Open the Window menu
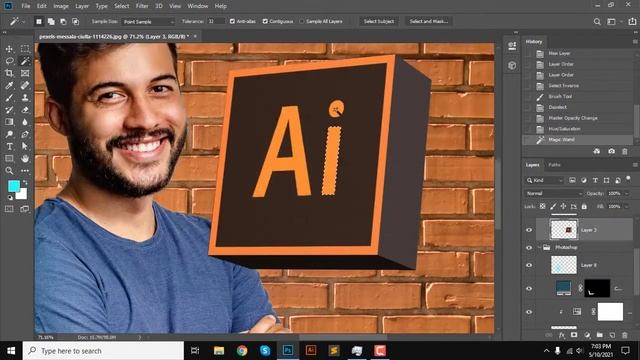 click(x=198, y=6)
